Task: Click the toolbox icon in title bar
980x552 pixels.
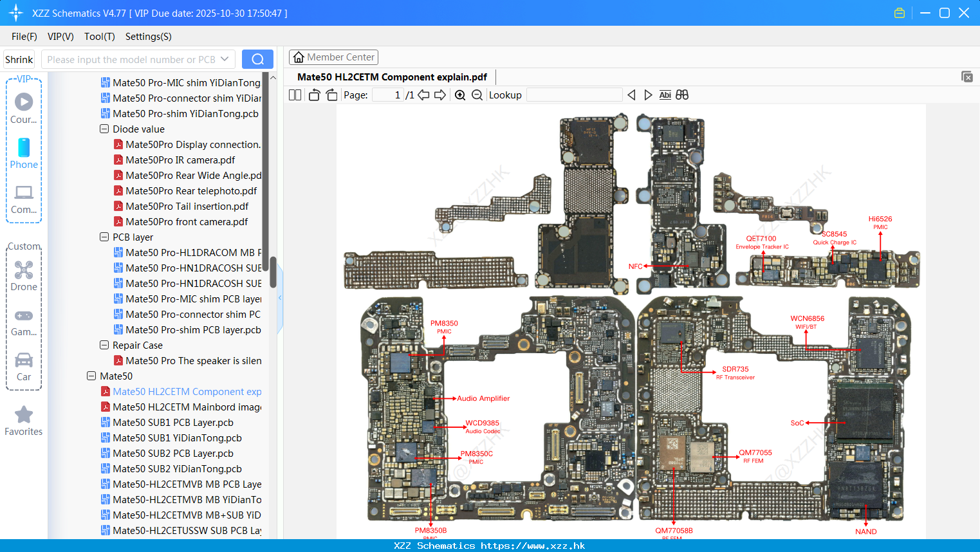Action: (x=900, y=13)
